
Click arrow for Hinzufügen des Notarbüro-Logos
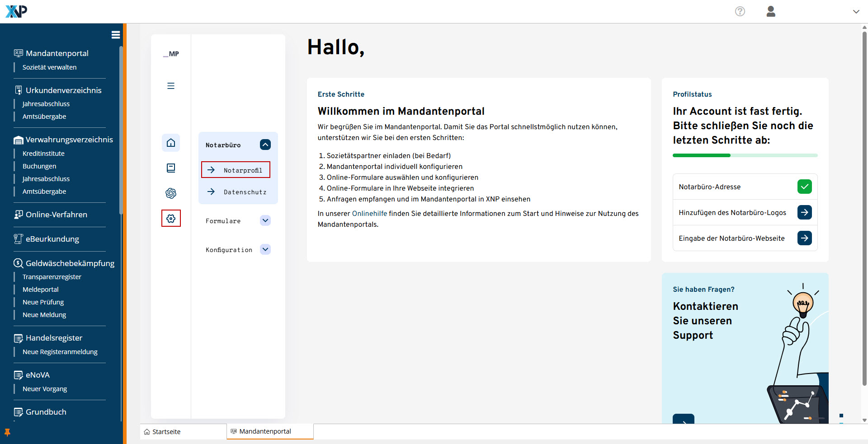pos(804,212)
